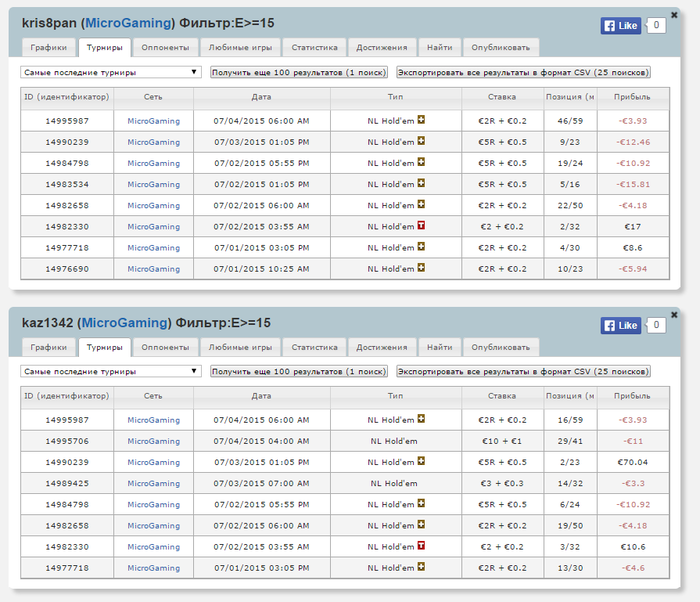
Task: Select profit cell €70.04 in kaz1342 table
Action: [x=633, y=462]
